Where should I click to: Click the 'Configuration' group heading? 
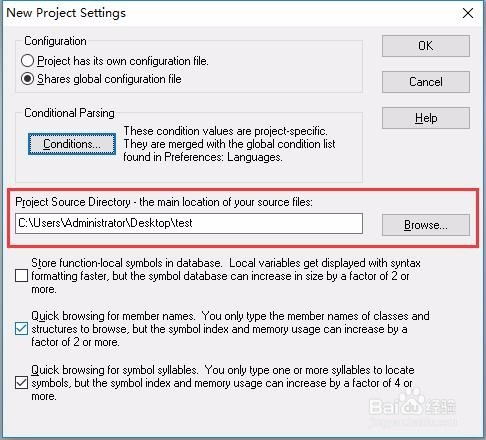[x=55, y=41]
